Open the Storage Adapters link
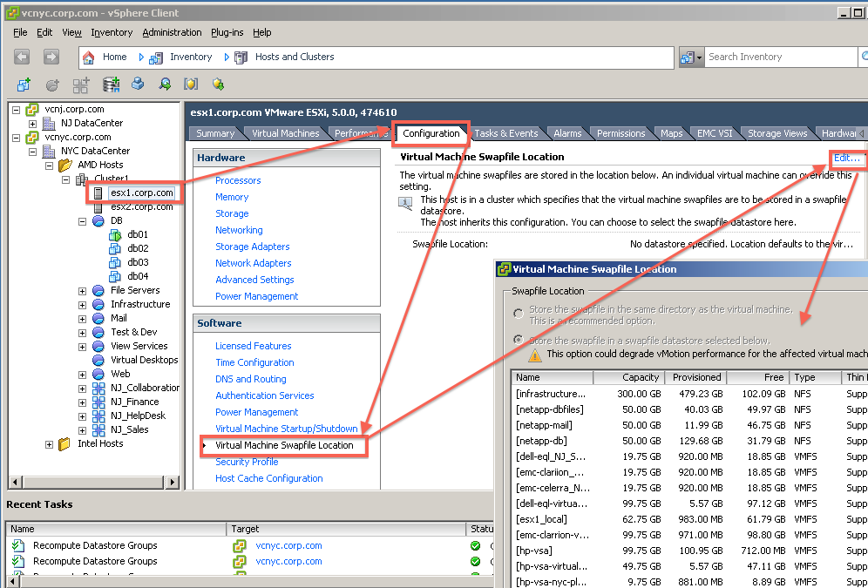Screen dimensions: 868x588 pos(253,247)
